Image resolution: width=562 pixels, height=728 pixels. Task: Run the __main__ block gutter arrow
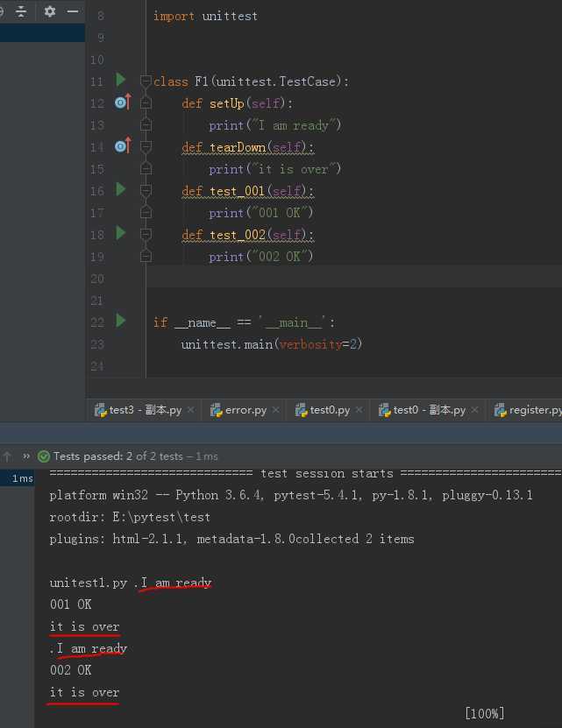click(x=121, y=321)
